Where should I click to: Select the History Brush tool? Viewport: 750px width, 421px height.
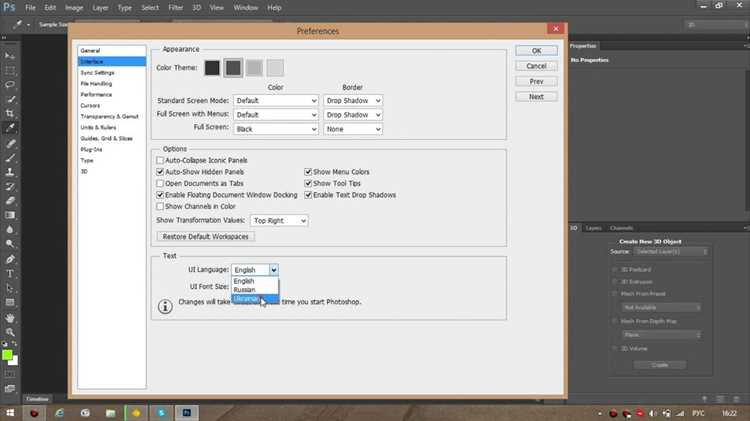coord(10,186)
